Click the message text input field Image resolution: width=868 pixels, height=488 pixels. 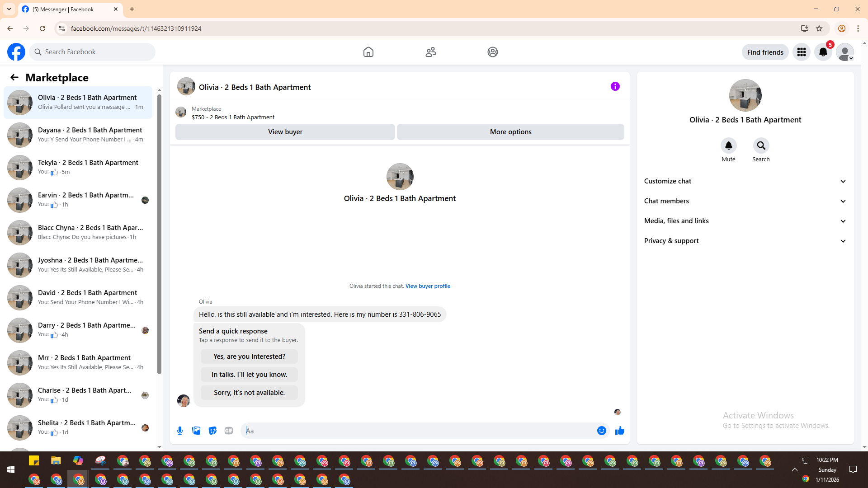coord(418,431)
